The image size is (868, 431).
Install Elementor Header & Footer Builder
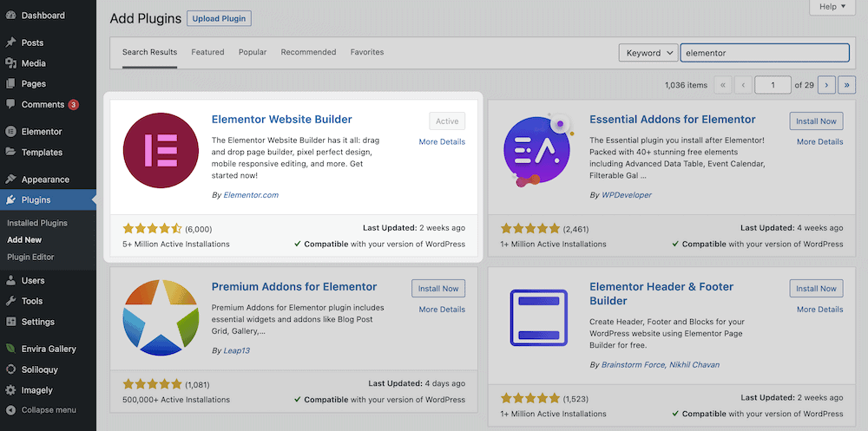[816, 288]
